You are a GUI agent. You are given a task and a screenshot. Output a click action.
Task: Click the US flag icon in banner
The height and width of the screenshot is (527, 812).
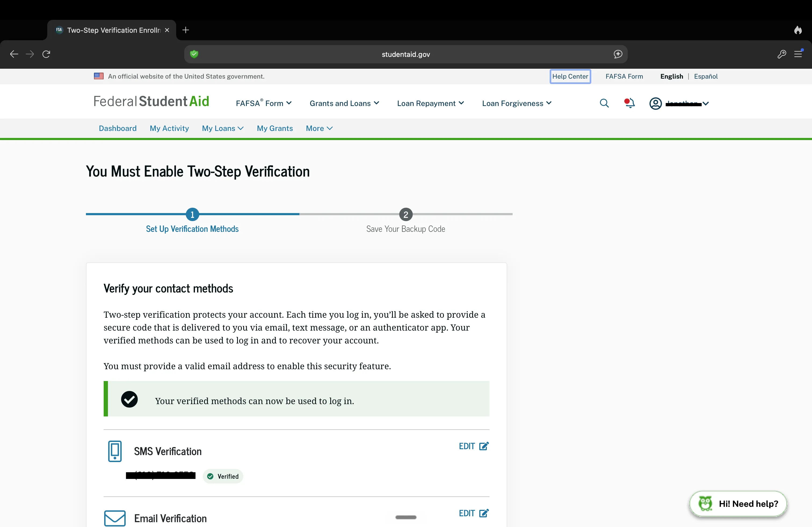coord(99,76)
